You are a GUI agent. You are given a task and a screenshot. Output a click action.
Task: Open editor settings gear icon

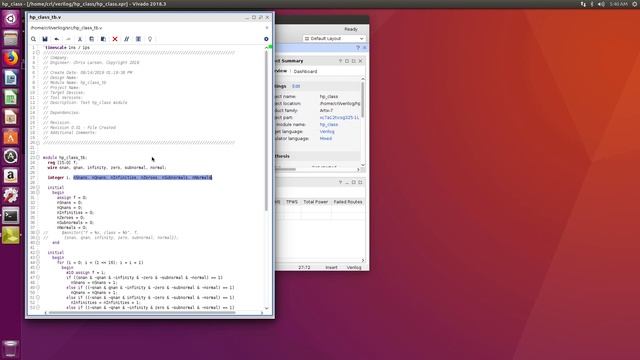point(266,39)
